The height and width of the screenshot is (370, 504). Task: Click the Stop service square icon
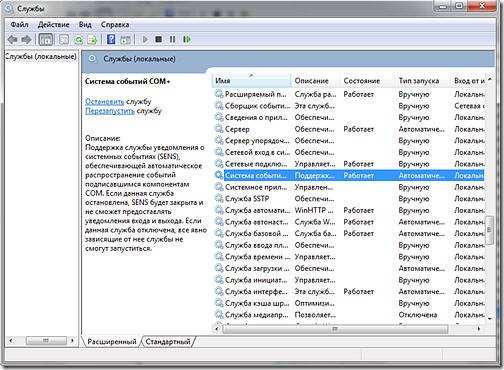tap(159, 39)
